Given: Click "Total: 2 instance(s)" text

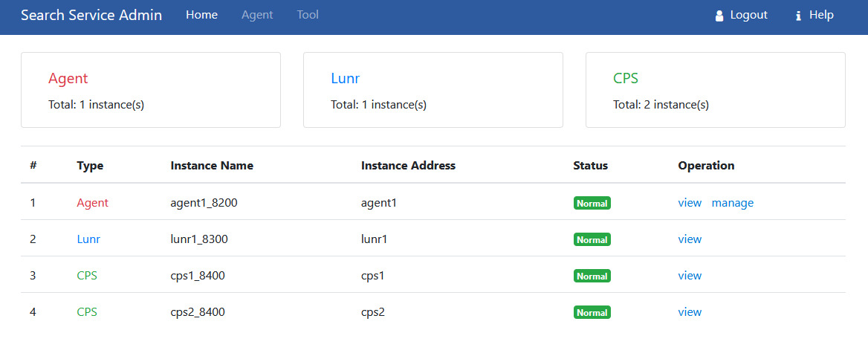Looking at the screenshot, I should coord(661,105).
